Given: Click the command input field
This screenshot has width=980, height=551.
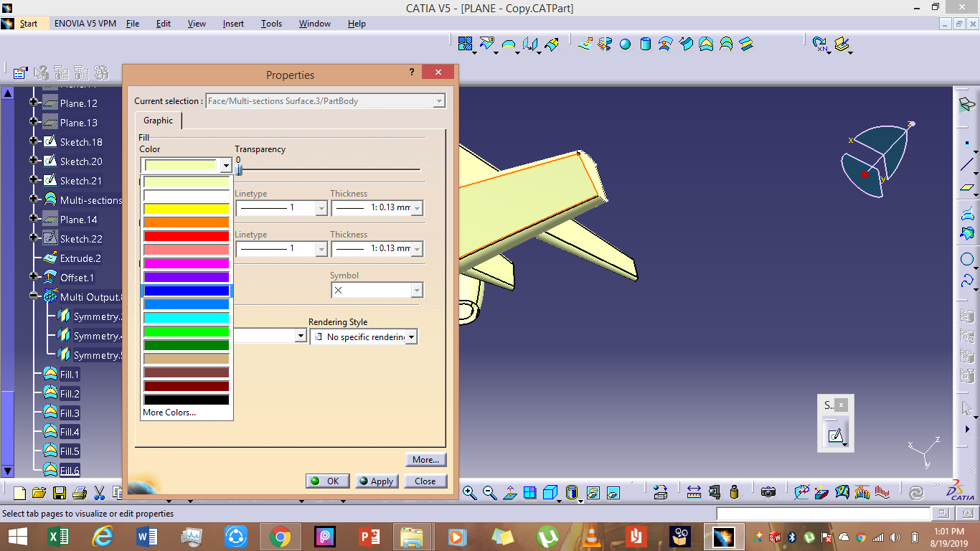Looking at the screenshot, I should [822, 514].
